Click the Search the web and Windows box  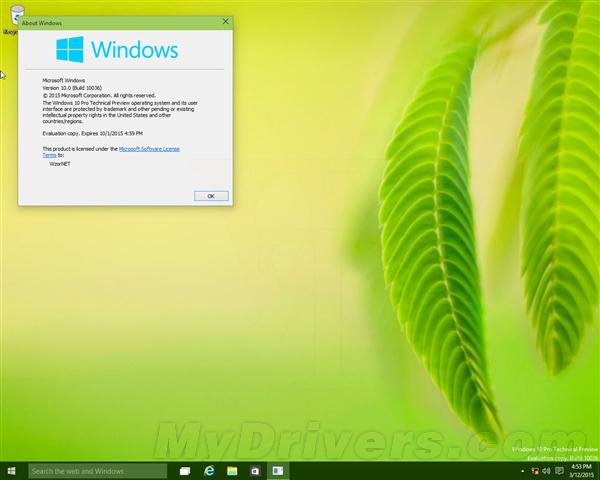[97, 470]
